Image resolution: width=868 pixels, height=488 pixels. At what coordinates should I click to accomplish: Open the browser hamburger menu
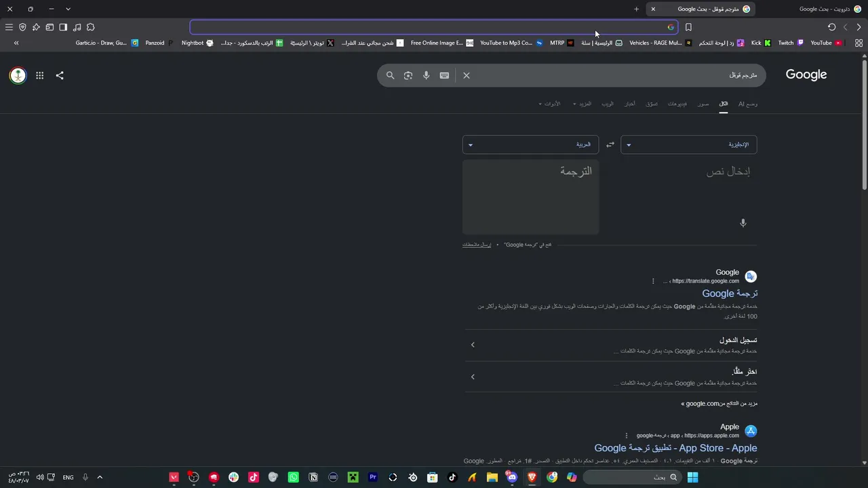(9, 27)
